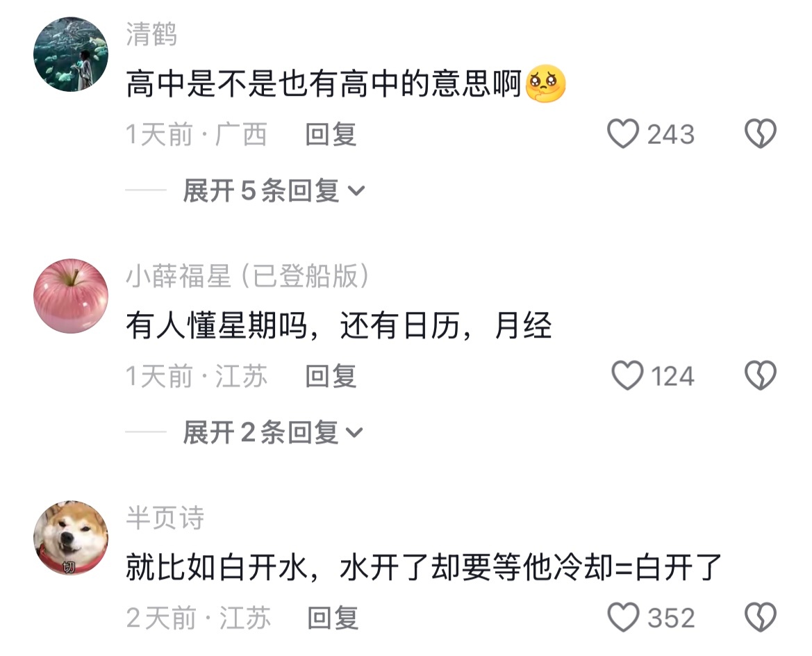Select the 白开水 comment text by 半页诗
Viewport: 812px width, 656px height.
[424, 567]
